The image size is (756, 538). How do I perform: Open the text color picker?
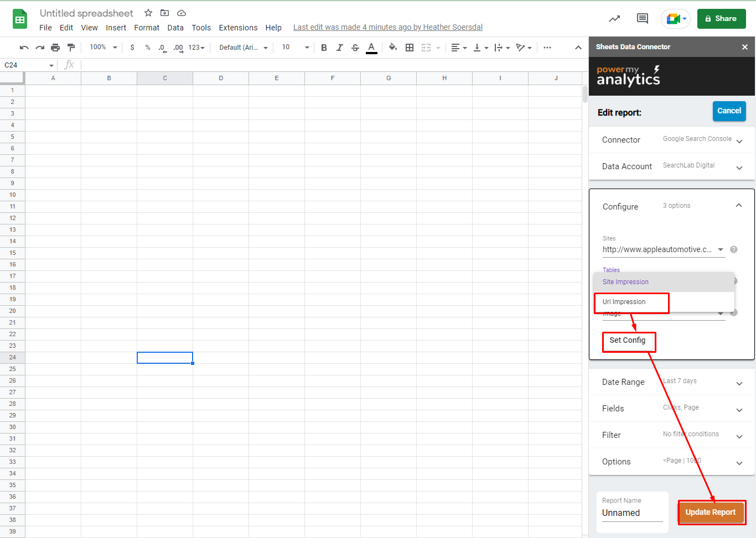[x=372, y=48]
